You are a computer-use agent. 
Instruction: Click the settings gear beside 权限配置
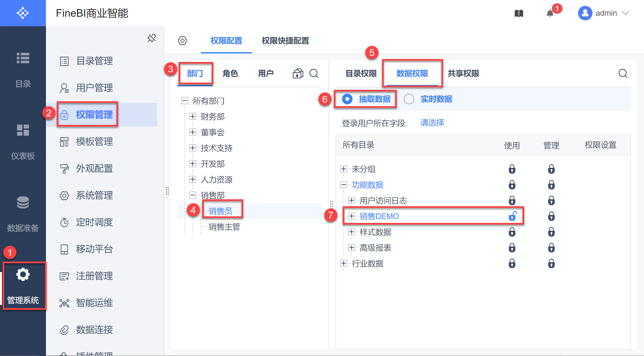click(x=182, y=41)
